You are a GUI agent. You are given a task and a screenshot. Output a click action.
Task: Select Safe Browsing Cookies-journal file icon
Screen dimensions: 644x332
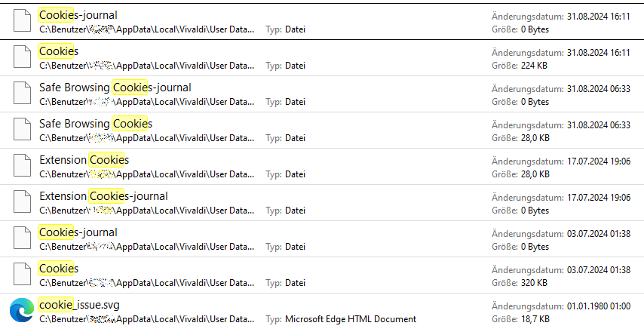click(x=22, y=93)
